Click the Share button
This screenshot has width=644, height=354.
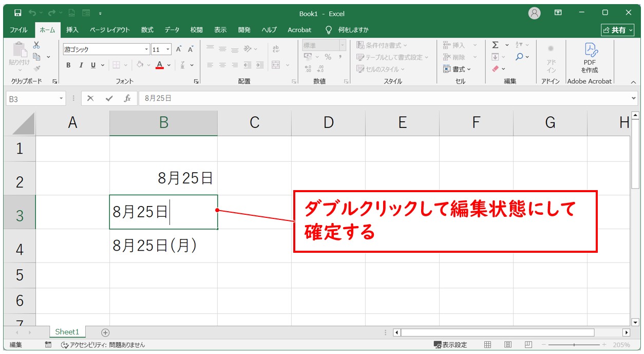618,30
